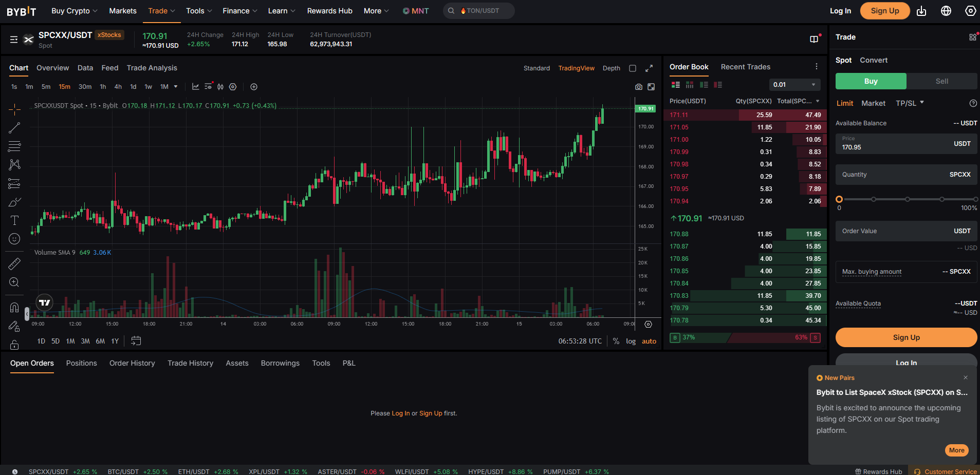The image size is (980, 475).
Task: Open the Fibonacci retracement tool group
Action: click(14, 146)
